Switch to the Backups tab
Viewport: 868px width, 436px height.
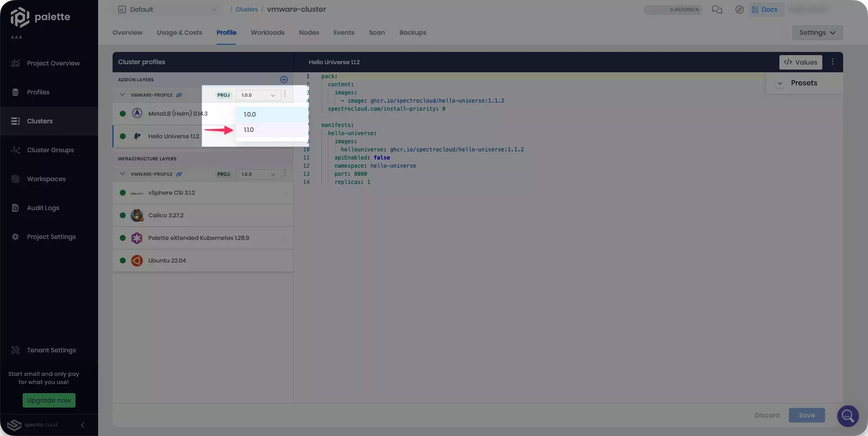pos(413,33)
